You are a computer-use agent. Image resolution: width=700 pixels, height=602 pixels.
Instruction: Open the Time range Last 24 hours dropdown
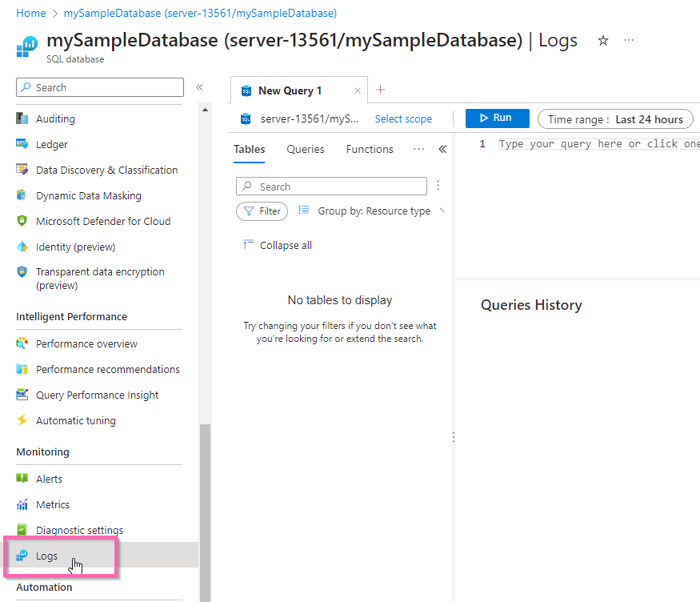(615, 119)
